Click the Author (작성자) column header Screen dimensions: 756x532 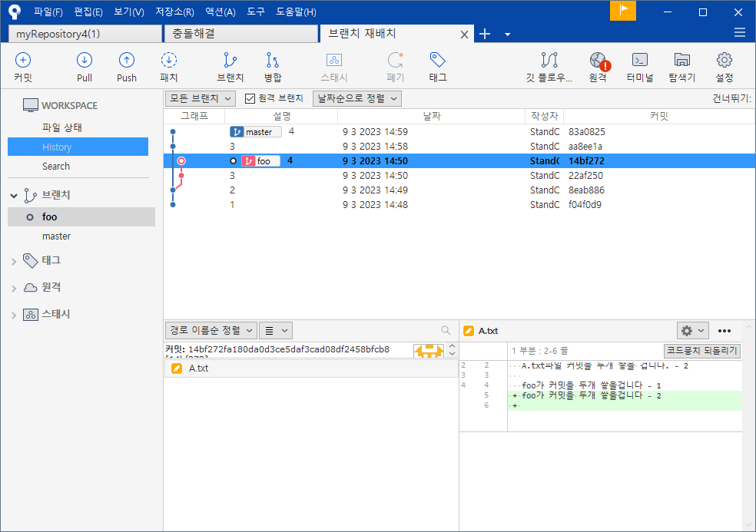coord(545,116)
